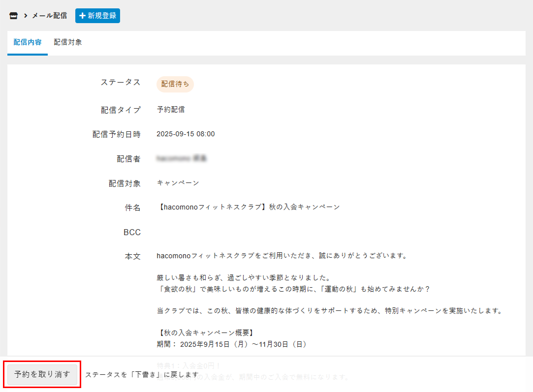Click the 予約配信 delivery type value

(x=170, y=110)
